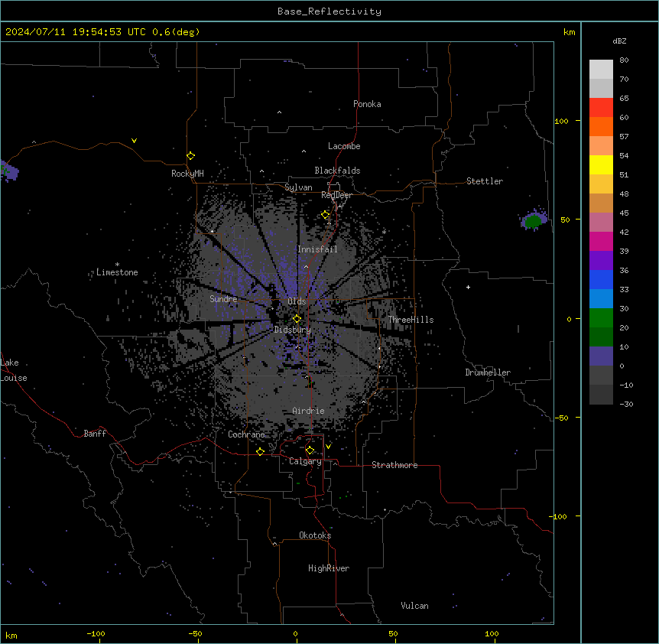This screenshot has height=644, width=659.
Task: Click the RedDeer city label
Action: pos(336,195)
